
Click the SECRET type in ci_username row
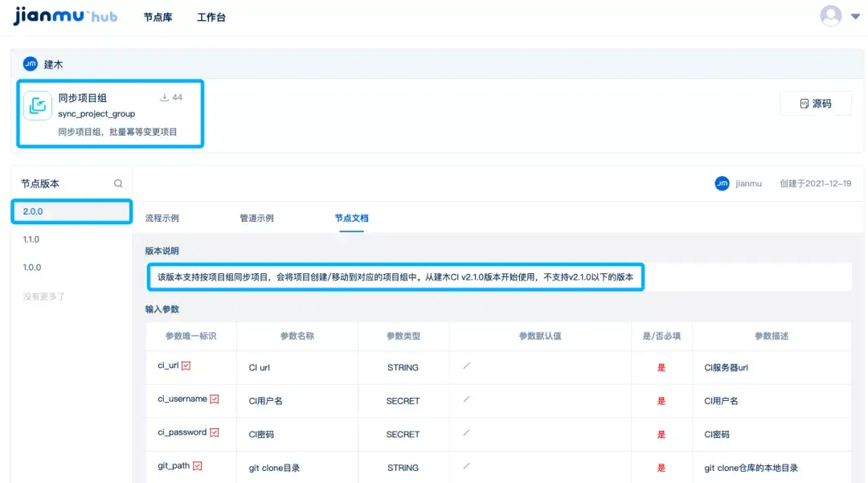403,401
